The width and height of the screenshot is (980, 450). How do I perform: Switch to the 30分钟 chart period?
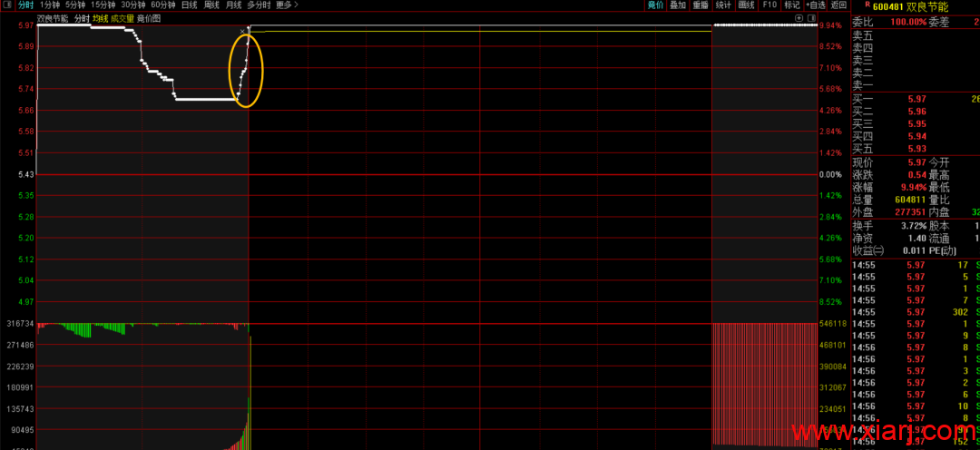point(133,5)
